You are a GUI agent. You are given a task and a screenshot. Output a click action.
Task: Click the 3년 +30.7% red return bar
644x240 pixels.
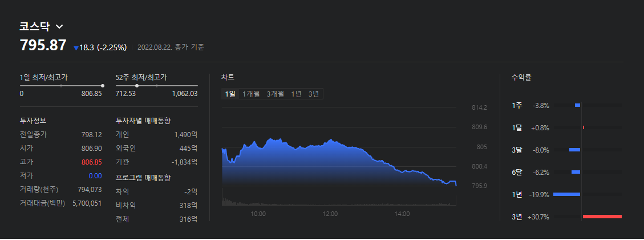(602, 217)
